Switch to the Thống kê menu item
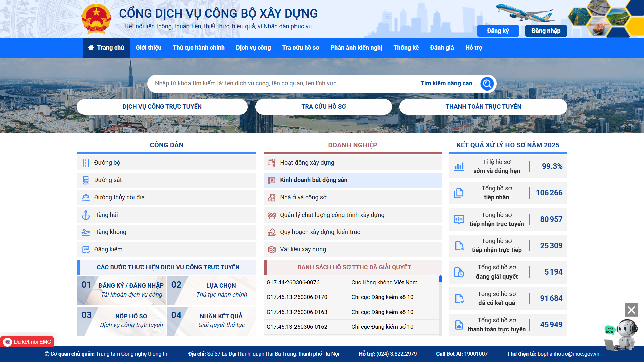The image size is (644, 362). (406, 48)
